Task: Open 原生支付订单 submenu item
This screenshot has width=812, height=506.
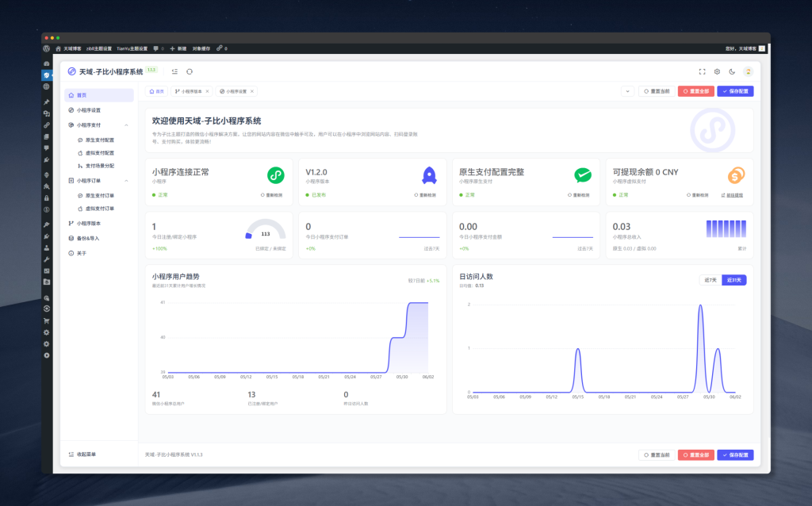Action: click(x=99, y=196)
